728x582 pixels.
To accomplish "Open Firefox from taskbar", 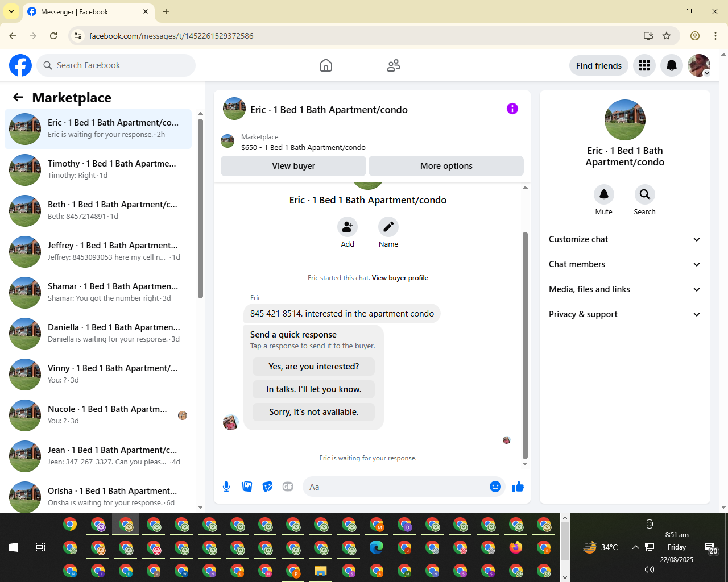I will tap(516, 547).
